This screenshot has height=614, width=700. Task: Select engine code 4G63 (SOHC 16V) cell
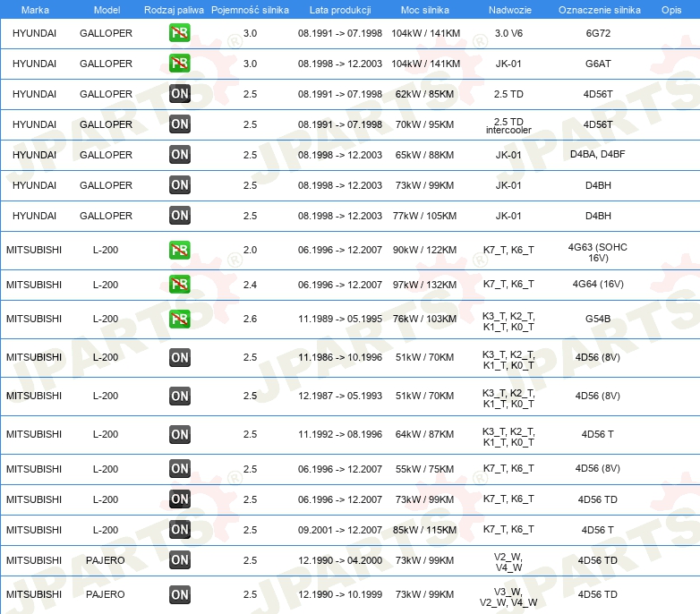point(598,252)
